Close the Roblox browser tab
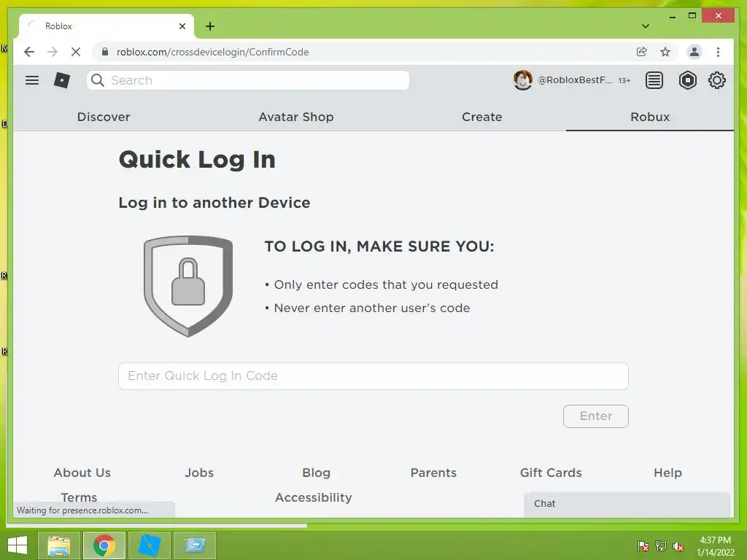747x560 pixels. (182, 26)
